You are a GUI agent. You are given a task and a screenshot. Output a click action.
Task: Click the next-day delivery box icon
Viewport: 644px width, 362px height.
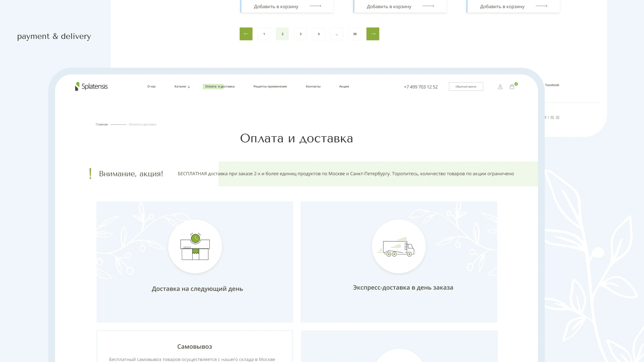click(x=195, y=247)
